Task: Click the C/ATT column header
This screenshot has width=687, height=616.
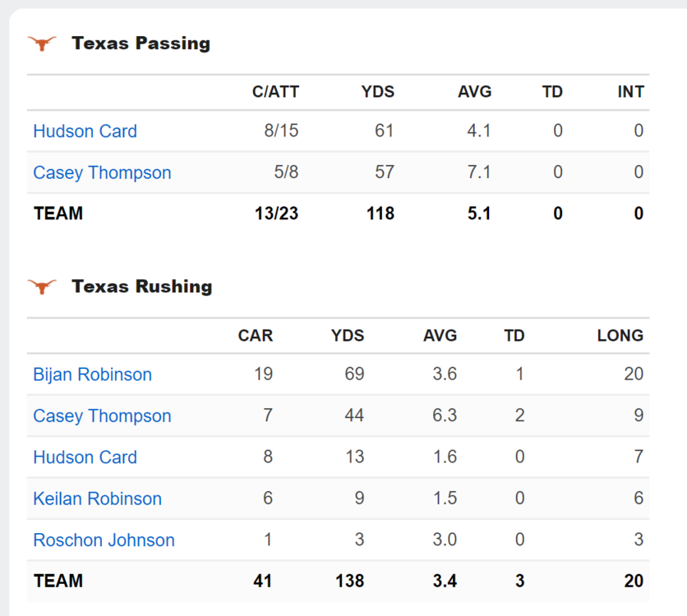Action: pos(275,92)
